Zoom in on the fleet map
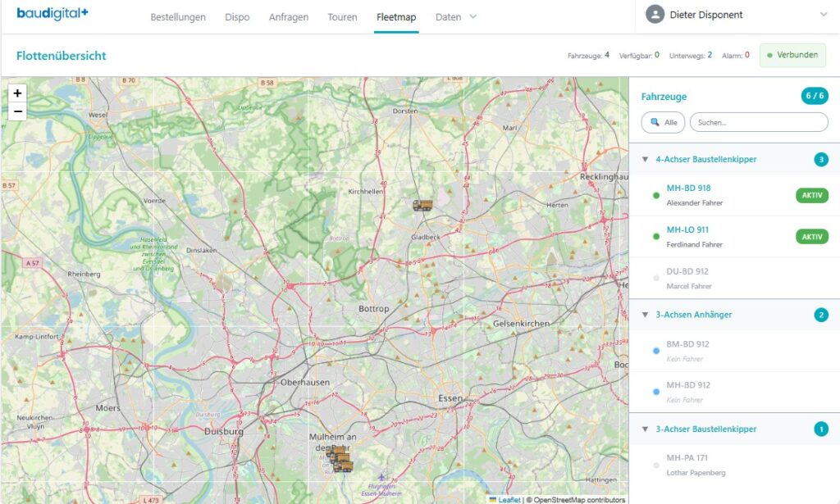The width and height of the screenshot is (840, 504). click(x=17, y=93)
